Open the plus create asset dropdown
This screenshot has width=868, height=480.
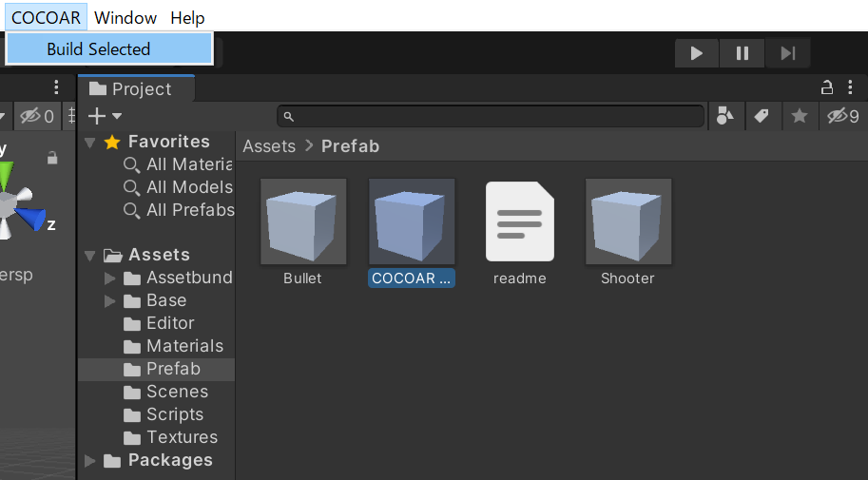(105, 116)
